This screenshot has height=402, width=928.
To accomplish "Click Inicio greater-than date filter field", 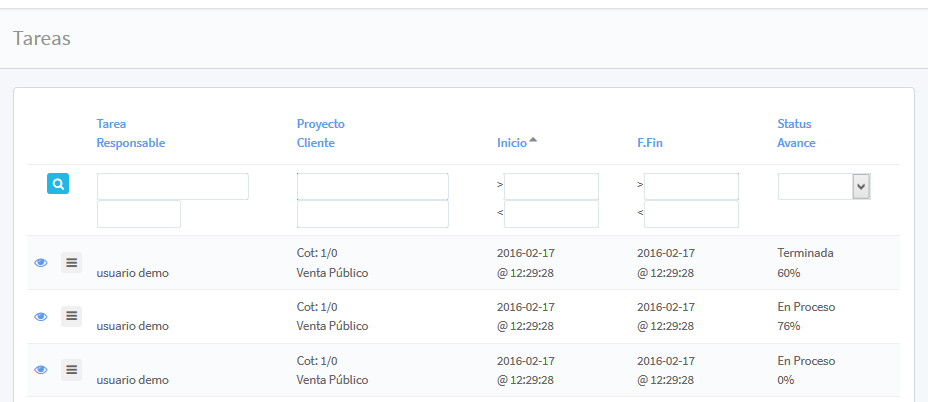I will tap(551, 186).
